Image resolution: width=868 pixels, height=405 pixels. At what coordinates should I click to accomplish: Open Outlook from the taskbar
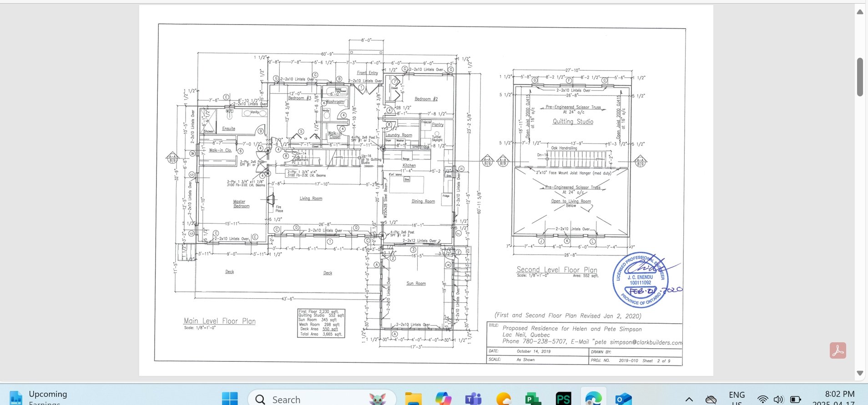tap(623, 399)
